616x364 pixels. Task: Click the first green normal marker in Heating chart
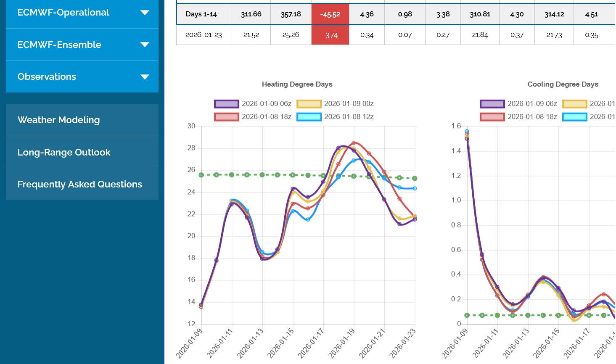pos(201,175)
